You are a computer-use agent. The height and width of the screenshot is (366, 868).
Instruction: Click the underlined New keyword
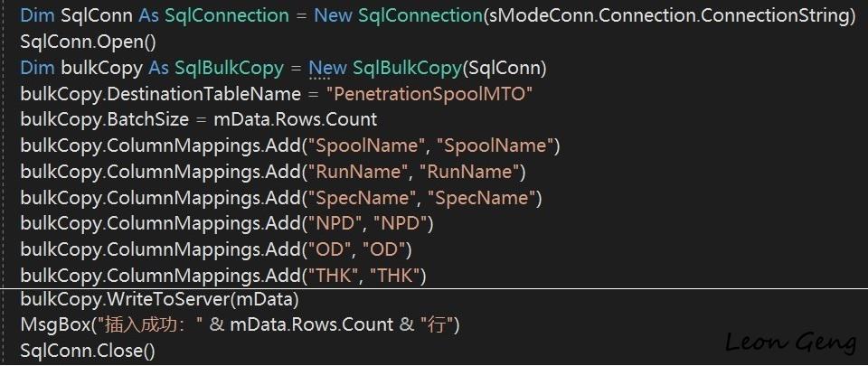[327, 68]
